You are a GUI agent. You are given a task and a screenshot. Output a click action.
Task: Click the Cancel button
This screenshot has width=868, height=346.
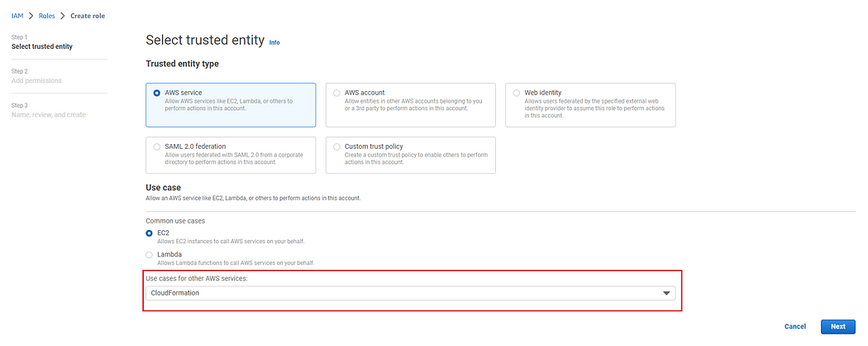(795, 327)
